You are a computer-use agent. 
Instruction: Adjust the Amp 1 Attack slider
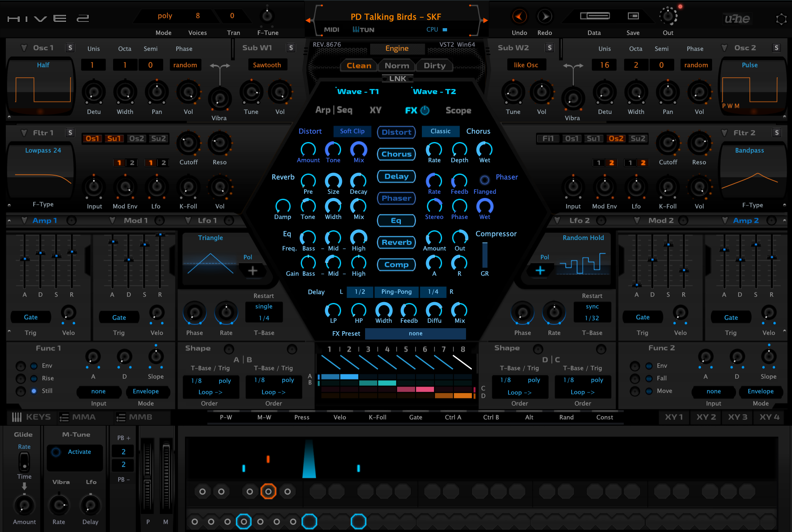pyautogui.click(x=24, y=260)
